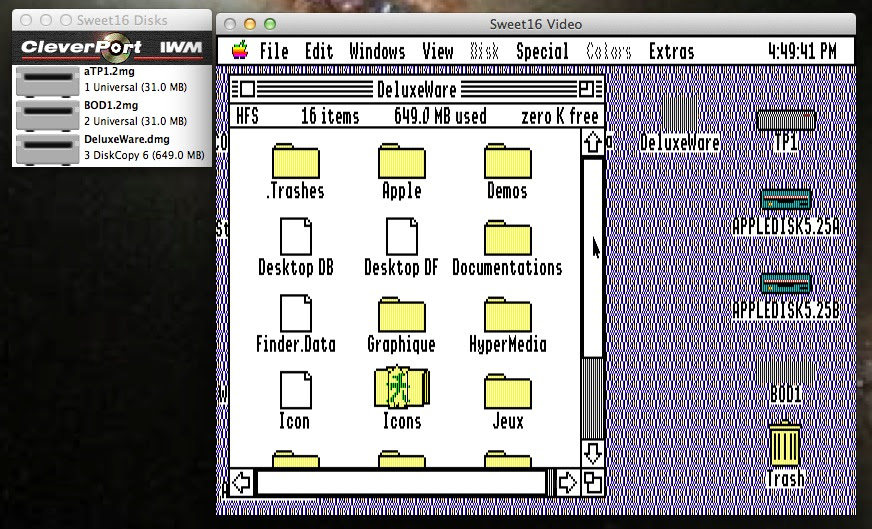Click drive slot 2 icon for BOD1.2mg
This screenshot has width=872, height=529.
[47, 115]
